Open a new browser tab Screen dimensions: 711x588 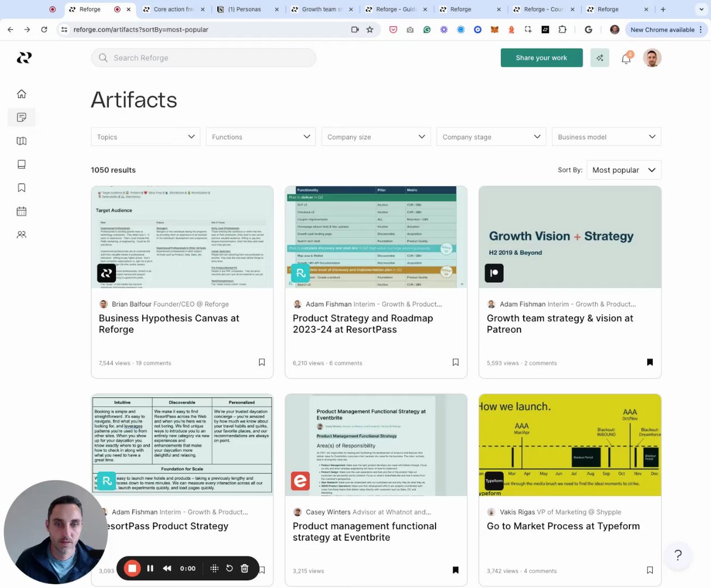click(663, 9)
